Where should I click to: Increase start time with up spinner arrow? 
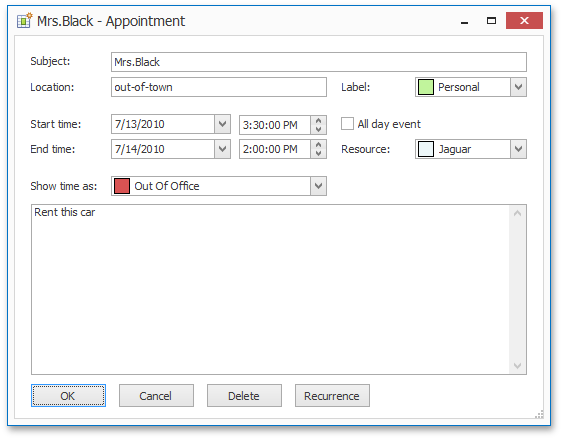(318, 121)
